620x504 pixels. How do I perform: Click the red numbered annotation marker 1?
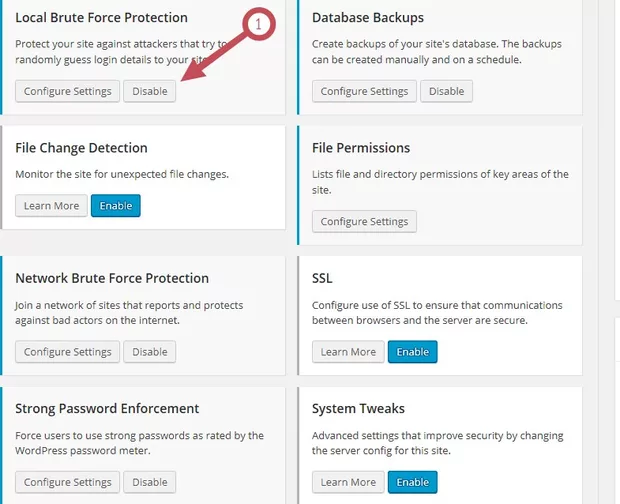258,27
